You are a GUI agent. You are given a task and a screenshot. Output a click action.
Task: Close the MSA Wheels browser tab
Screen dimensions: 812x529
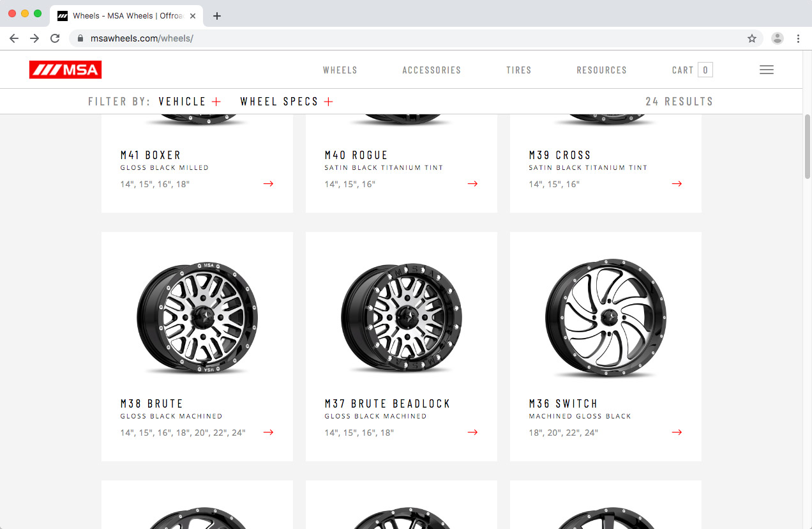pos(193,16)
